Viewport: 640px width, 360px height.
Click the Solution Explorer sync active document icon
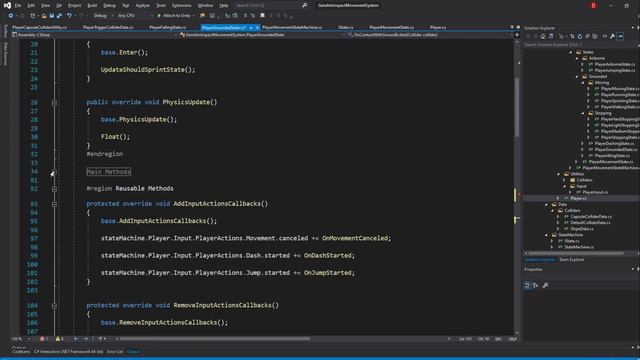tap(572, 36)
